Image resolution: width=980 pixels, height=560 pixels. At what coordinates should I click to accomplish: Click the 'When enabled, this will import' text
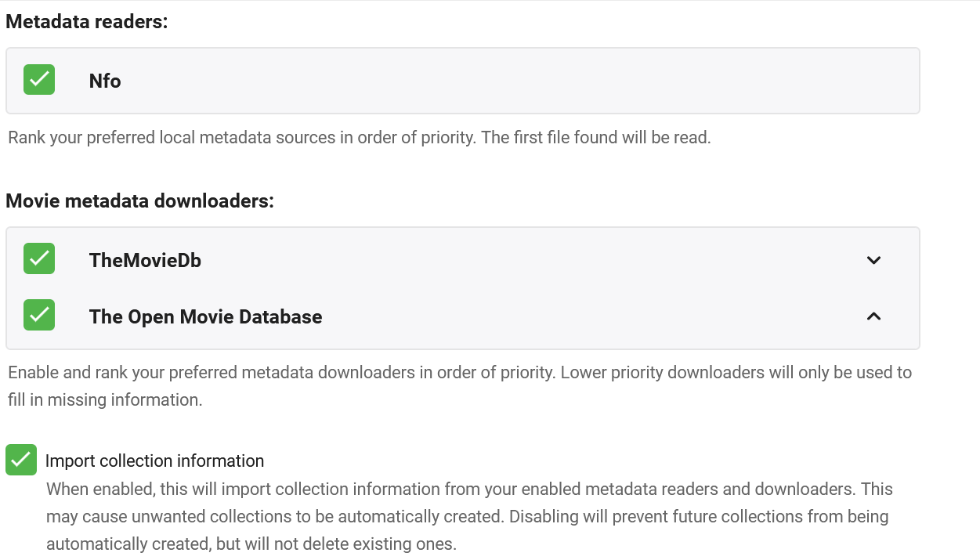468,489
